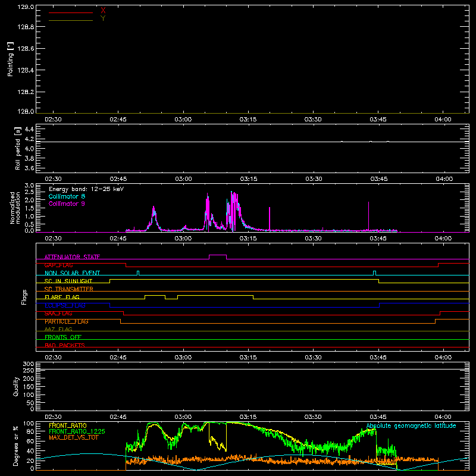Viewport: 476px width, 476px height.
Task: Click the AAZ_FLAG label
Action: (58, 329)
